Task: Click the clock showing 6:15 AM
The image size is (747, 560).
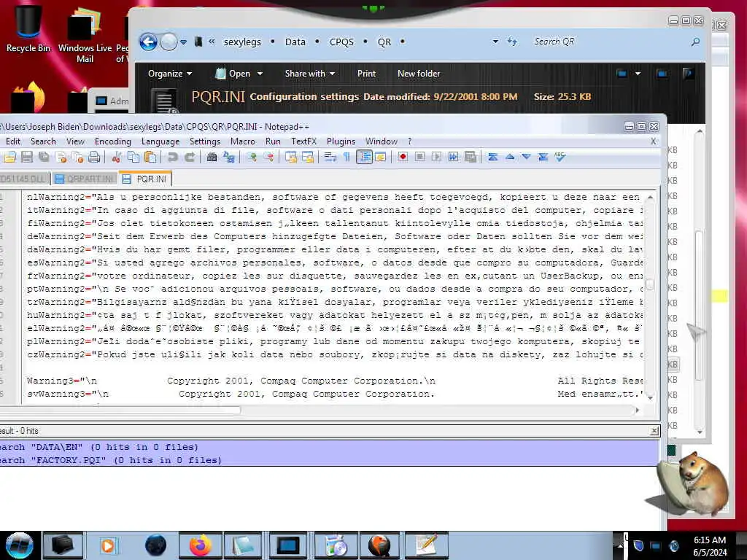Action: 709,540
